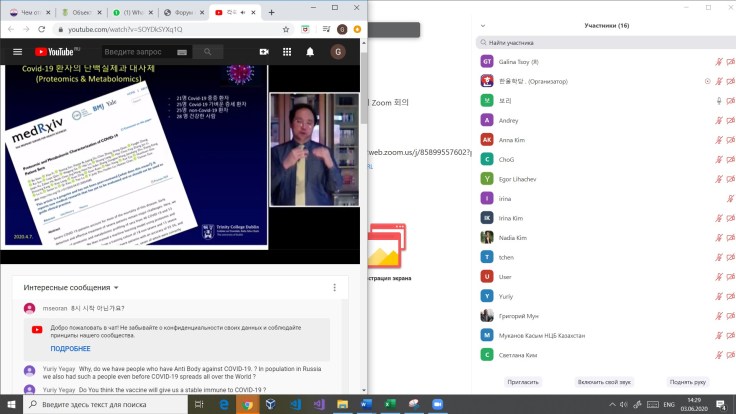Open a new Chrome tab
The height and width of the screenshot is (414, 736).
pyautogui.click(x=272, y=11)
